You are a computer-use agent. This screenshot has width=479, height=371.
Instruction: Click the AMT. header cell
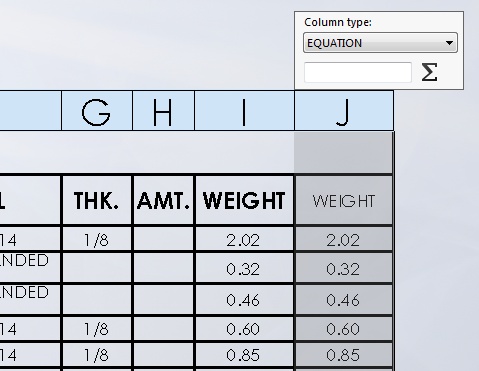tap(163, 200)
